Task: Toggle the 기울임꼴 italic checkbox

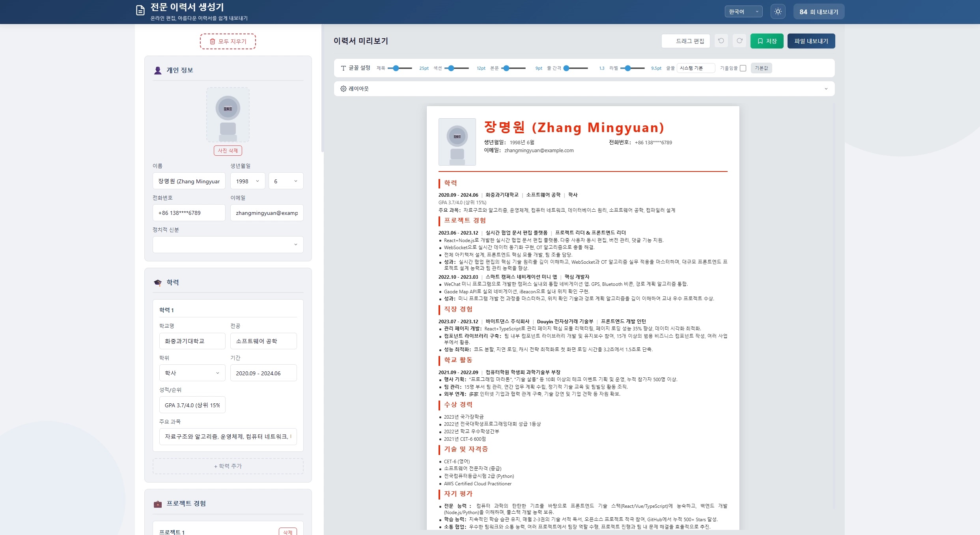Action: point(743,68)
